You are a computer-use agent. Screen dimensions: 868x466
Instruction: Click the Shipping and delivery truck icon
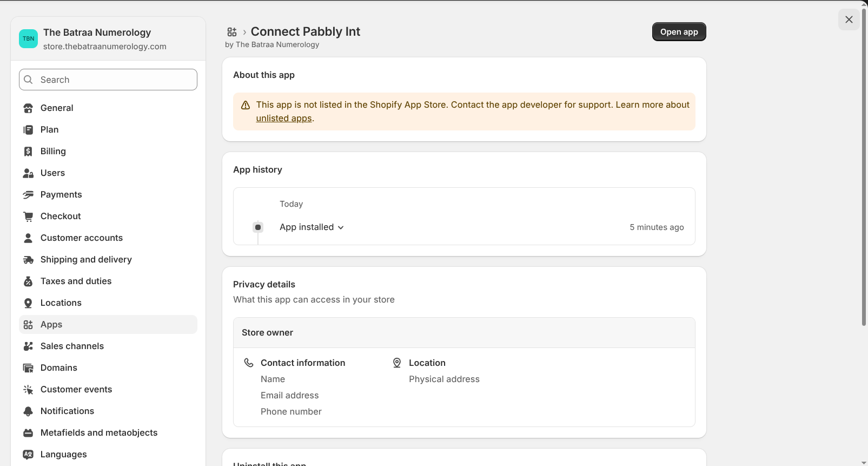(x=28, y=260)
